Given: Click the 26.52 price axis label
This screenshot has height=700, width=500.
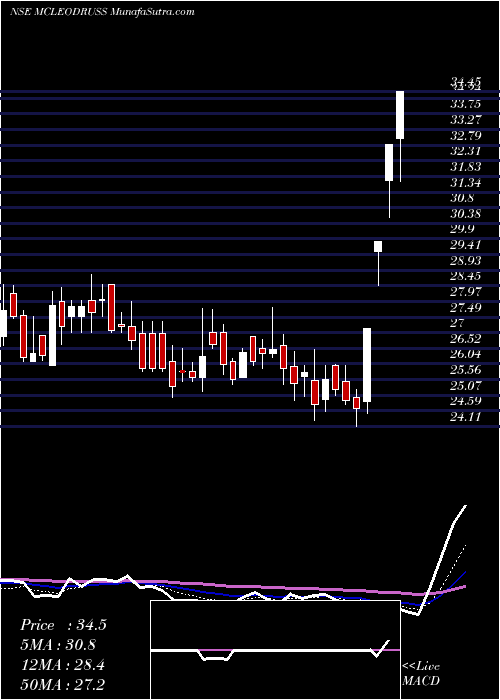Looking at the screenshot, I should click(466, 338).
